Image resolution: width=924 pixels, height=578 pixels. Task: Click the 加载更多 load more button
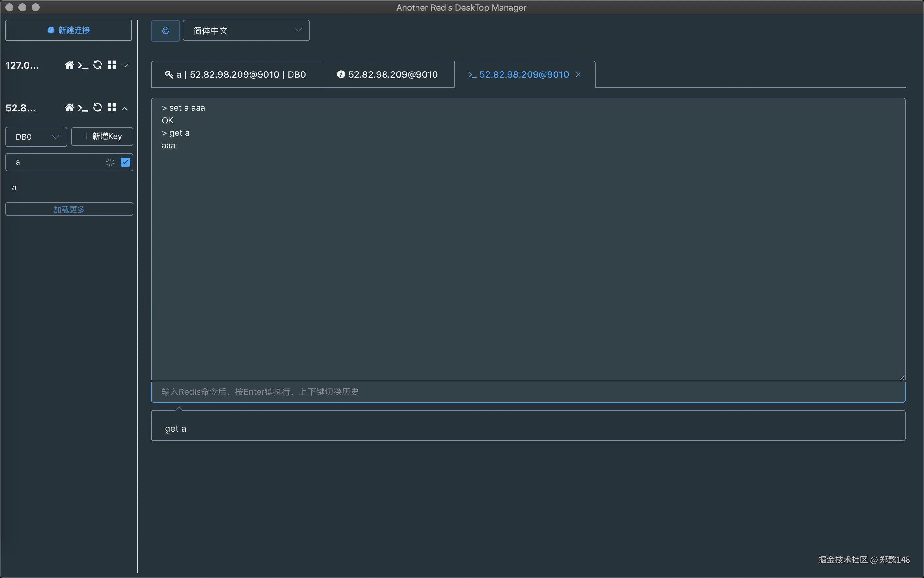[69, 209]
